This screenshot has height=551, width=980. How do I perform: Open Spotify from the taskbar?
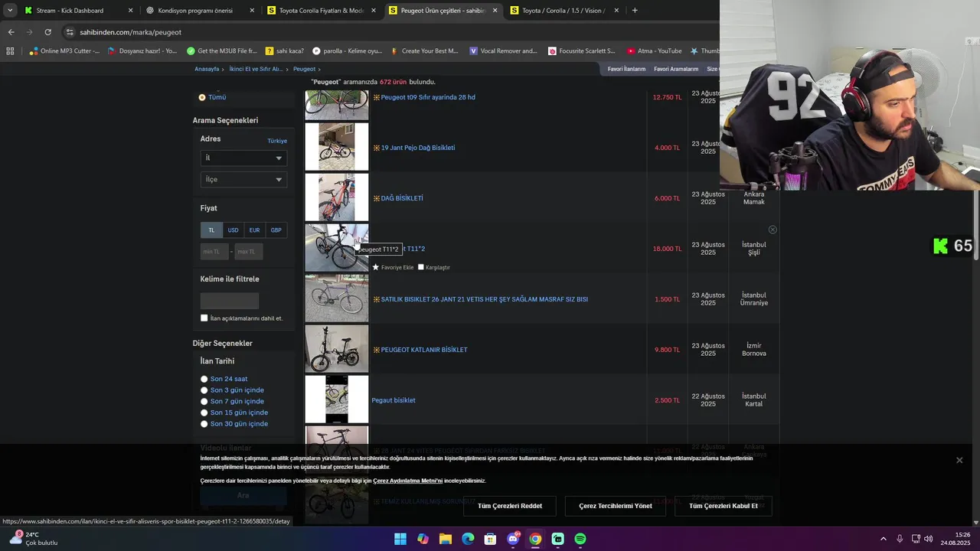580,539
